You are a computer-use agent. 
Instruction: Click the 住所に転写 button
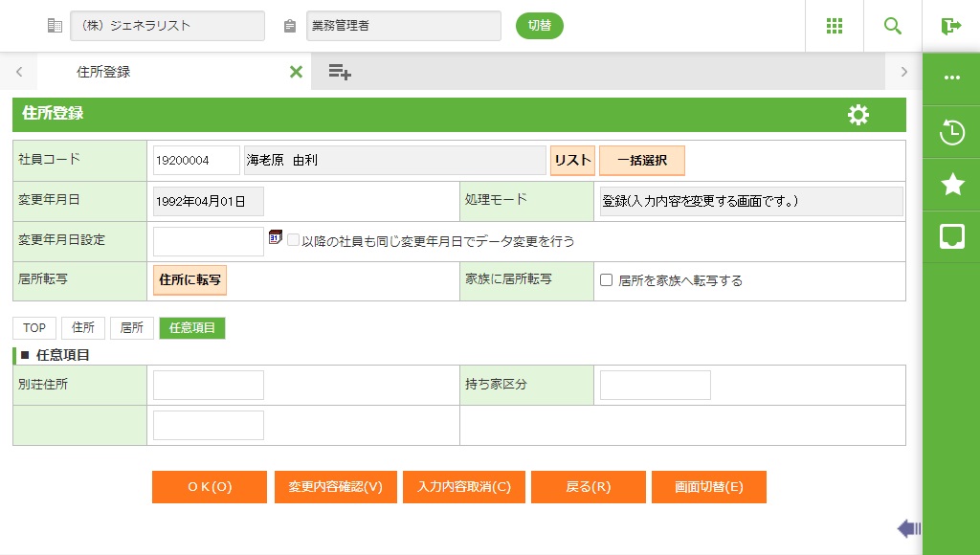click(190, 280)
